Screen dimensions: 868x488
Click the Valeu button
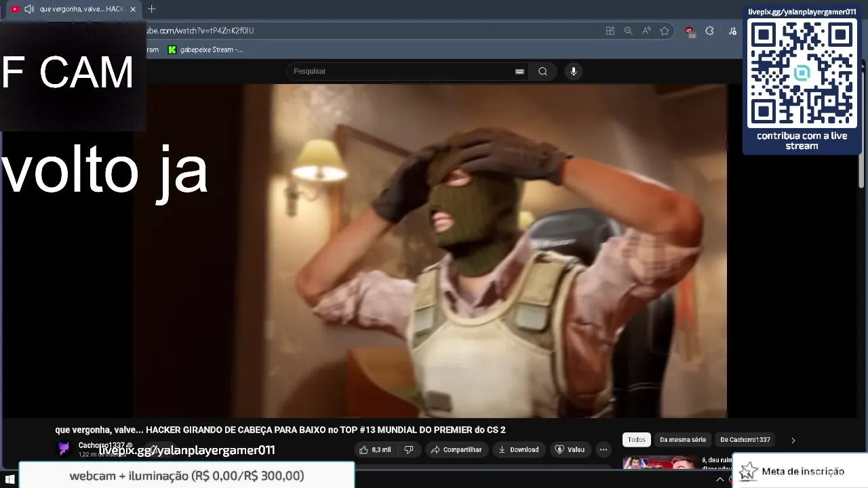click(x=570, y=449)
